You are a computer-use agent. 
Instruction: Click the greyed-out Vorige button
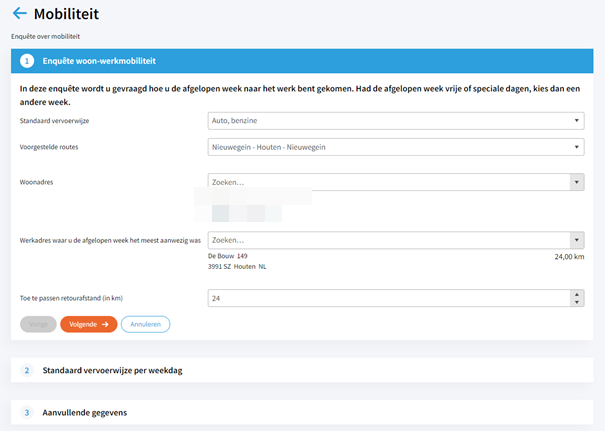(x=38, y=324)
